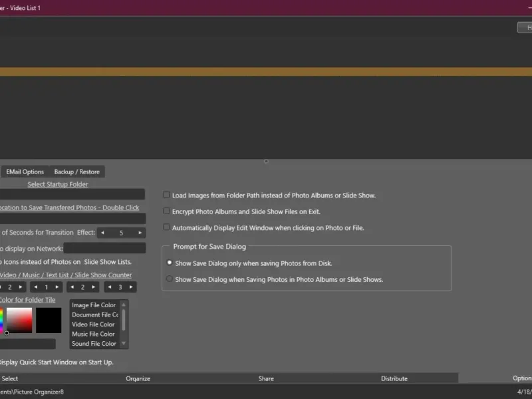Click the startup folder path field
This screenshot has height=399, width=532.
[x=72, y=194]
